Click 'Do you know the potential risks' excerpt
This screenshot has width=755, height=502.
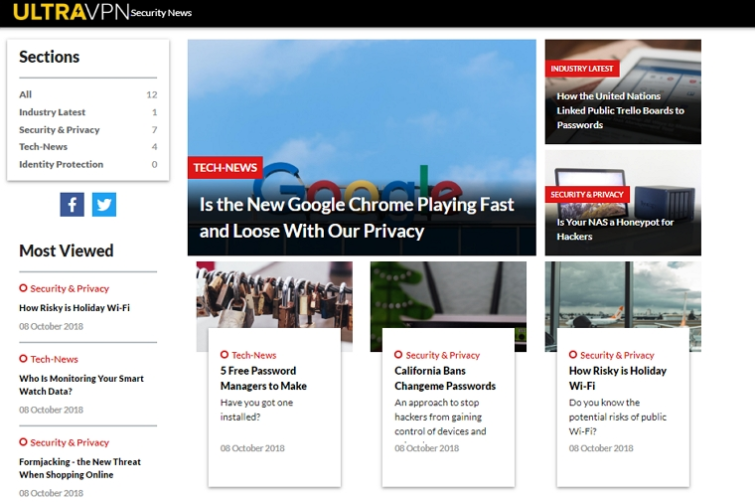pyautogui.click(x=618, y=417)
